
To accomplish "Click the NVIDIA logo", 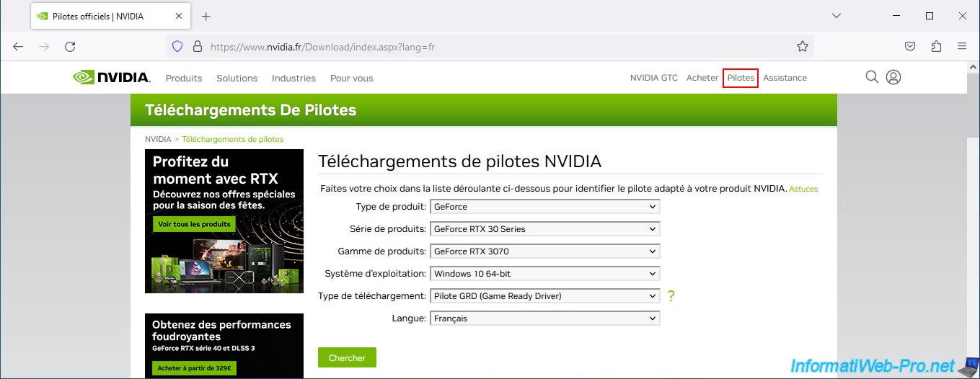I will pyautogui.click(x=111, y=77).
